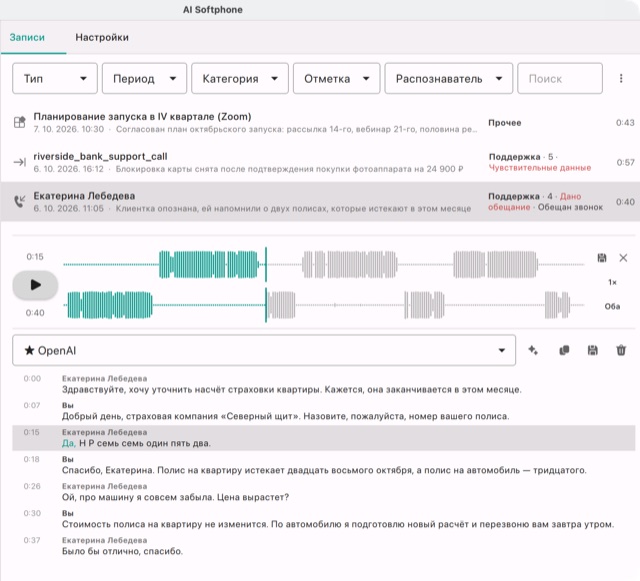Jump to transcript line at 0:07
Viewport: 640px width, 581px height.
pyautogui.click(x=324, y=411)
